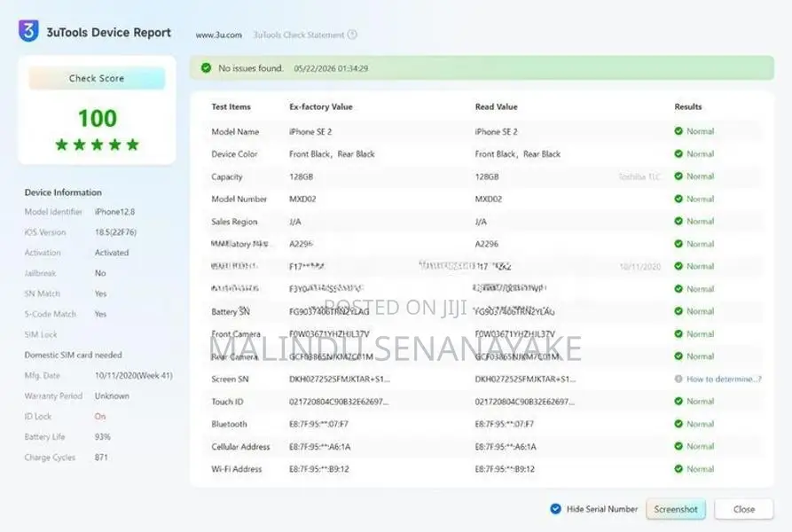Click the Normal check icon for Model Name
Image resolution: width=792 pixels, height=532 pixels.
pos(678,131)
